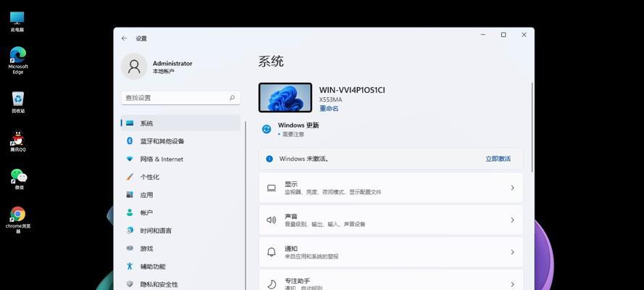Image resolution: width=644 pixels, height=290 pixels.
Task: Click the 系统 page heading
Action: tap(271, 62)
